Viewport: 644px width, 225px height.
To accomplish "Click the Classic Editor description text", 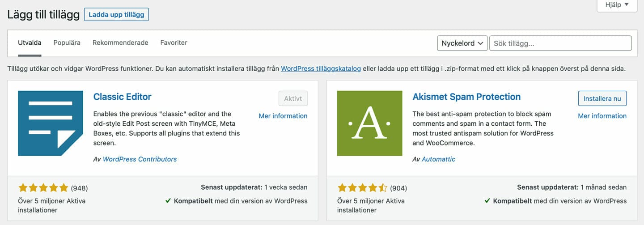I will pos(166,128).
